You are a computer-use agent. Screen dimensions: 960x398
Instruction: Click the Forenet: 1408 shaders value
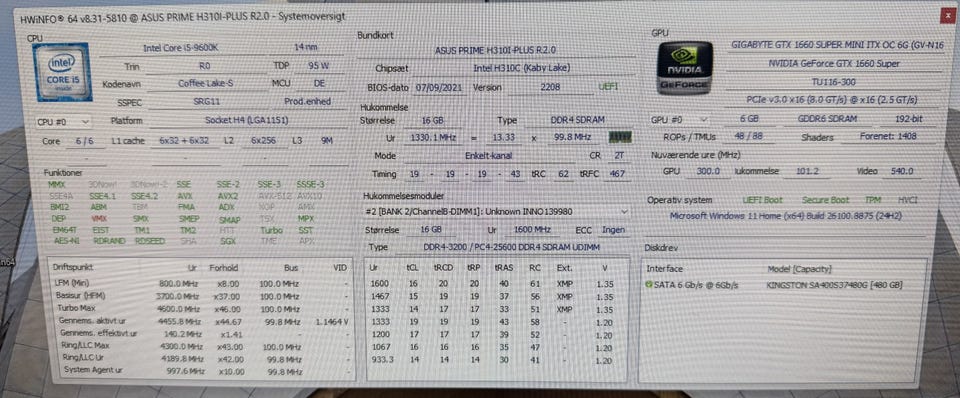tap(888, 137)
